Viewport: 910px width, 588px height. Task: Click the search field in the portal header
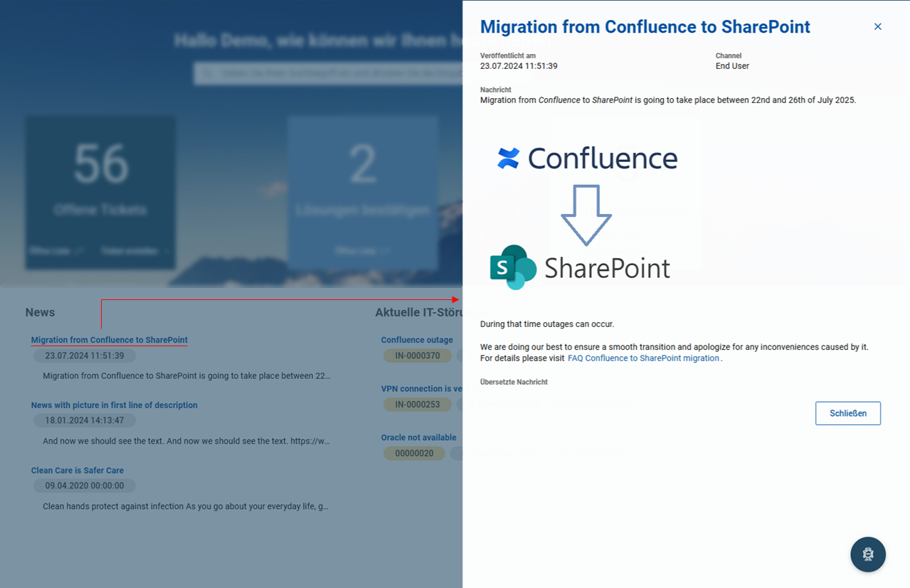pyautogui.click(x=328, y=73)
